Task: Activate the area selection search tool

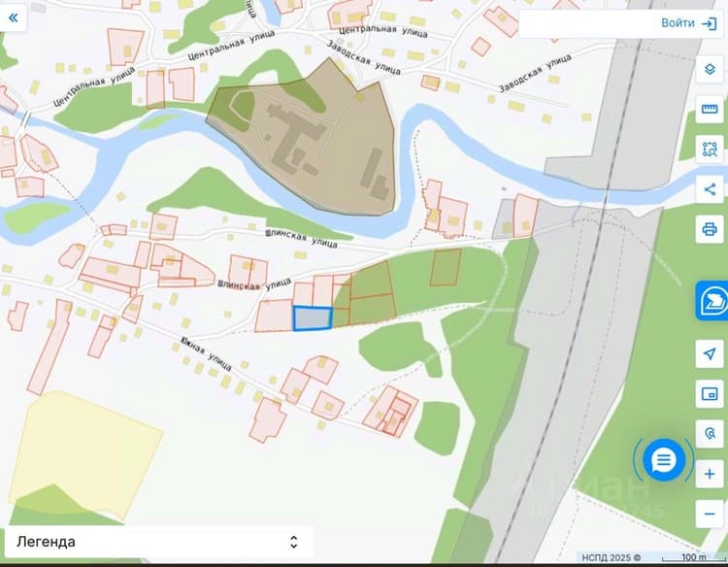Action: (x=710, y=150)
